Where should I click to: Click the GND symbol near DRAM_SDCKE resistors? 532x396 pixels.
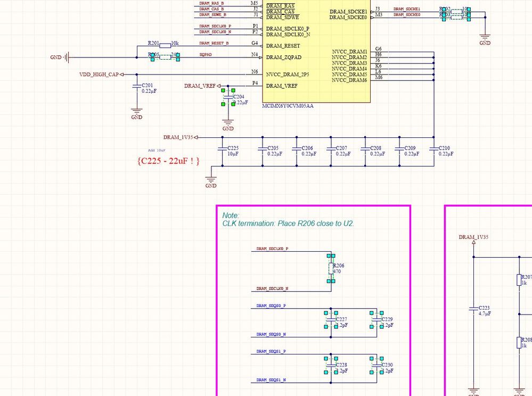coord(485,39)
